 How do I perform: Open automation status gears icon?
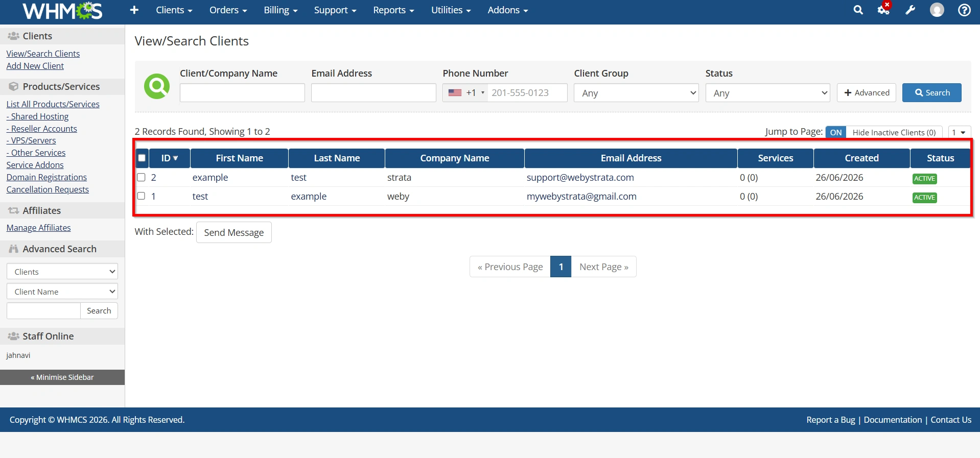[884, 9]
